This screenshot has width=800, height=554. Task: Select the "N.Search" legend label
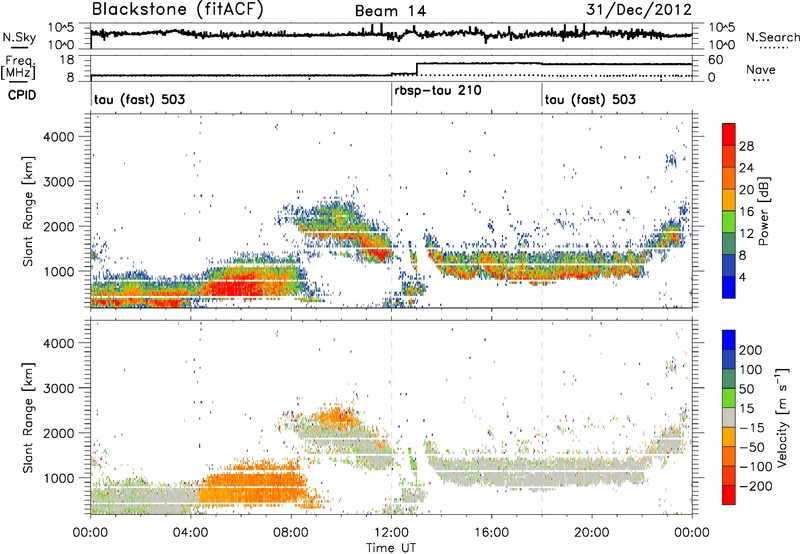pyautogui.click(x=773, y=37)
